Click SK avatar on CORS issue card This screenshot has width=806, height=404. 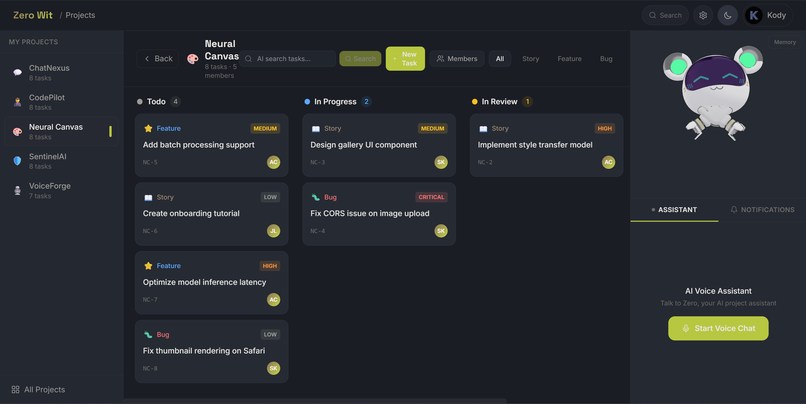click(x=441, y=231)
